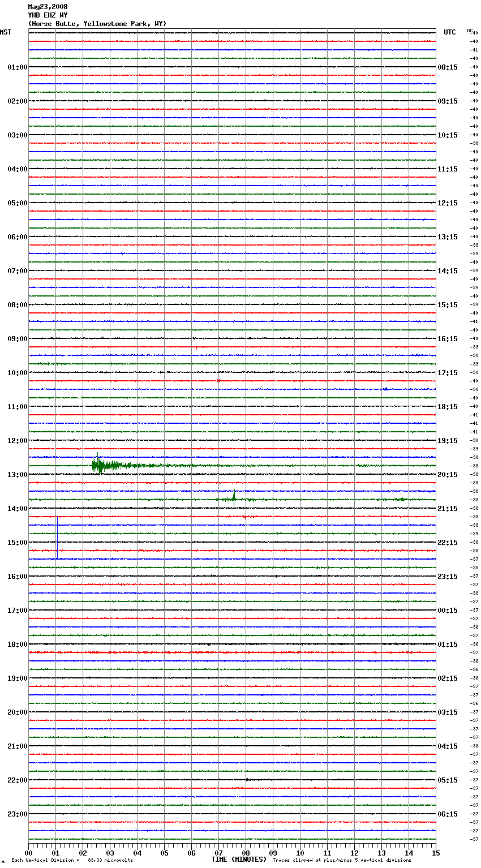Select the 01:00 MST time label
The image size is (481, 868).
coord(18,67)
